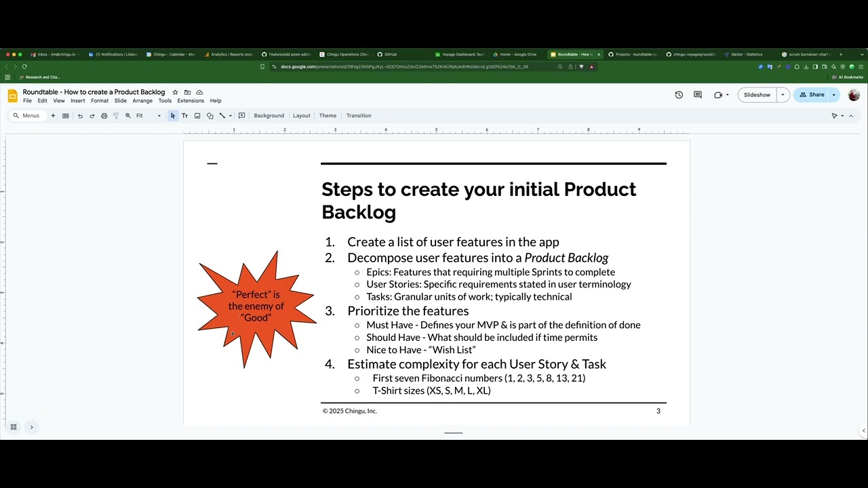This screenshot has height=488, width=868.
Task: Expand the filmstrip panel arrow
Action: pyautogui.click(x=31, y=427)
